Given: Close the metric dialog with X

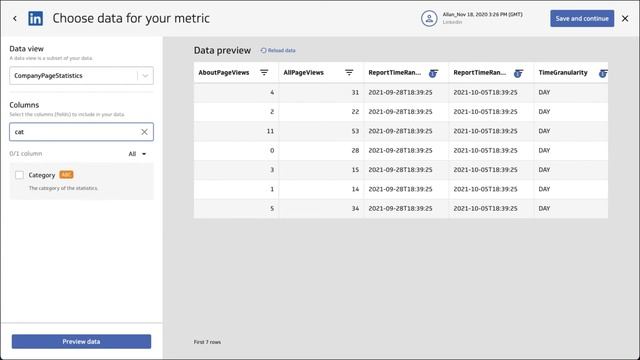Looking at the screenshot, I should point(625,18).
